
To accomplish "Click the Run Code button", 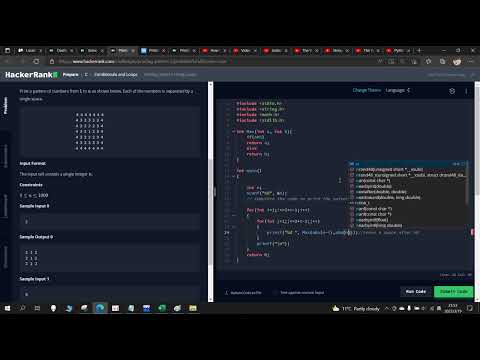I will pos(416,292).
